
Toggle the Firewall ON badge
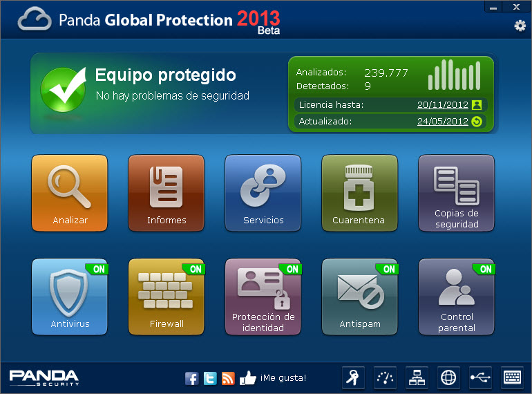pyautogui.click(x=195, y=269)
